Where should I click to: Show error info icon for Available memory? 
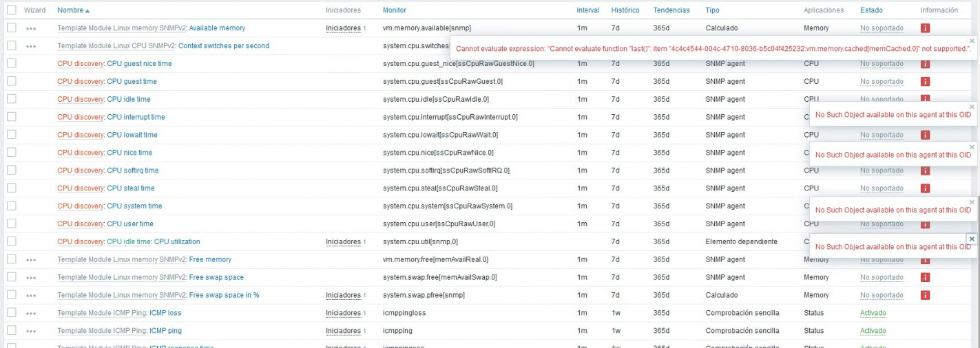[x=925, y=28]
